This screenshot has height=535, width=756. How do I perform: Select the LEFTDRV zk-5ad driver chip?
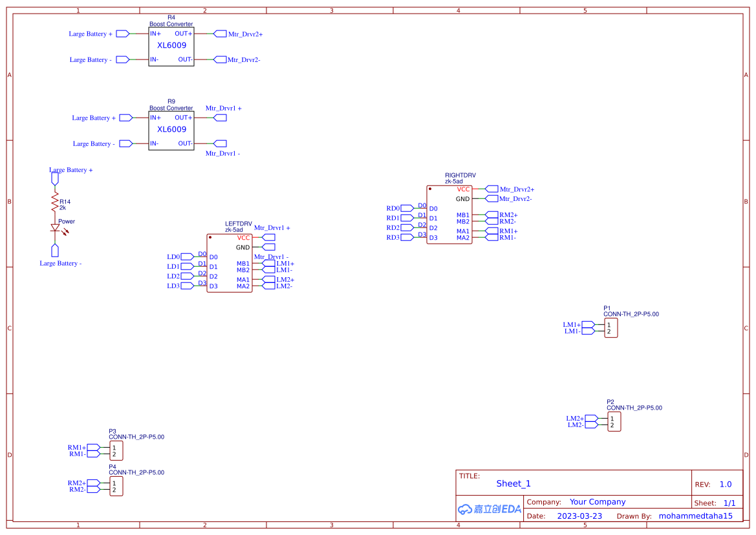230,263
